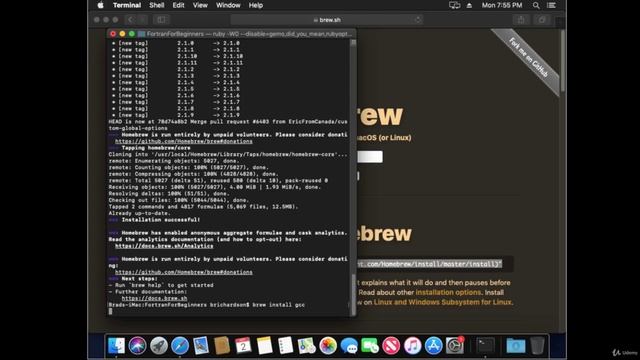Click the 'Next steps:' heading in Terminal
The width and height of the screenshot is (640, 360).
(x=140, y=279)
